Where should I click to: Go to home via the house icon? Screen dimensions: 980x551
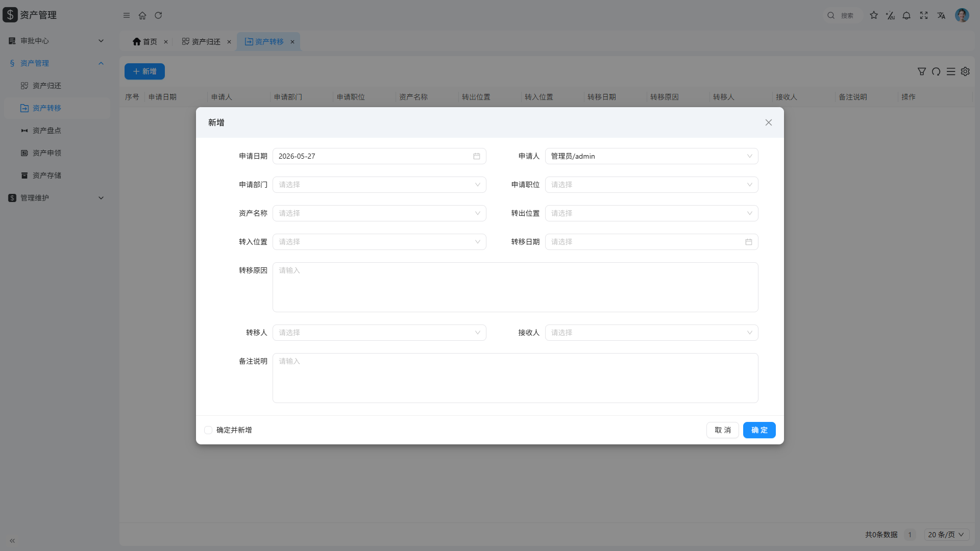click(142, 15)
